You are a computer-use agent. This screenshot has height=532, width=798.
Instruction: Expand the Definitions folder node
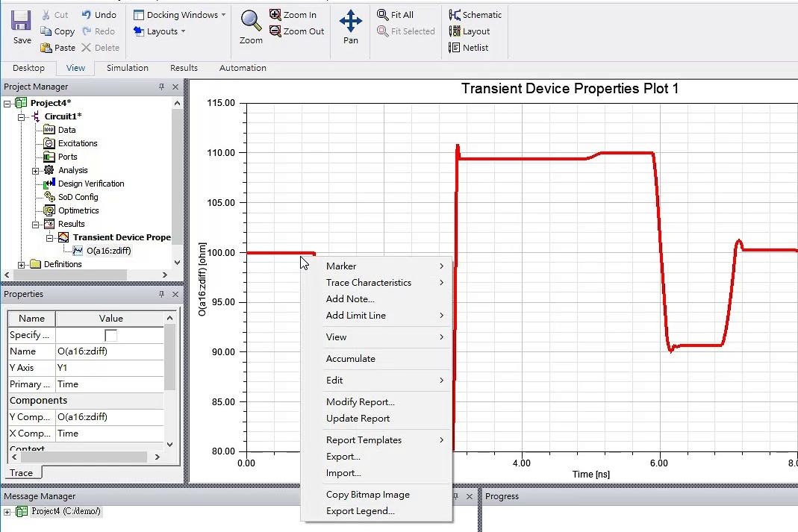tap(22, 265)
